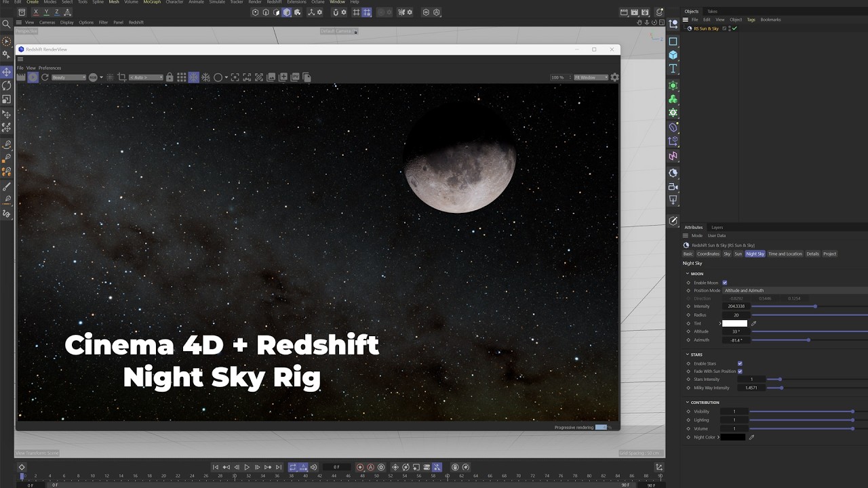Click the Tint white color swatch
The width and height of the screenshot is (868, 488).
coord(734,323)
